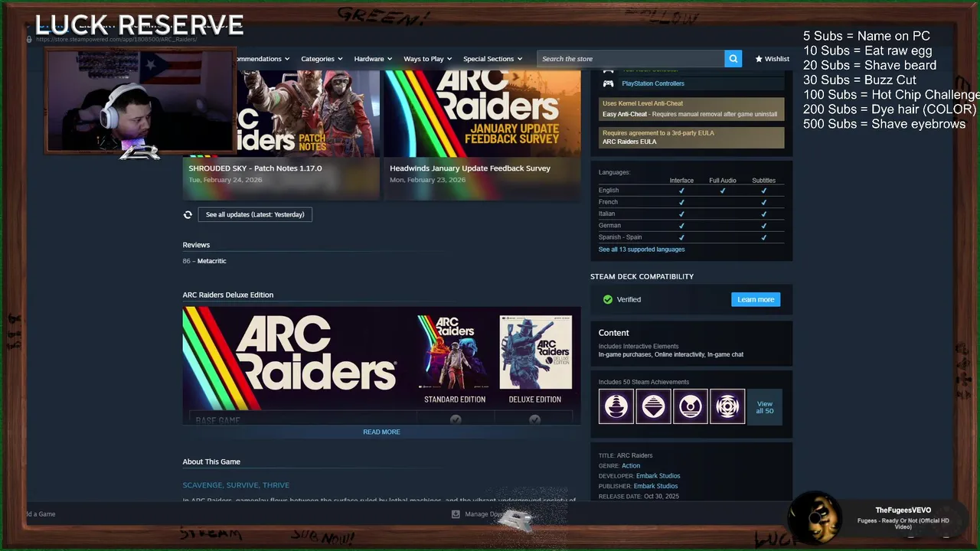Click the ARC Raiders Deluxe Edition heading
The height and width of the screenshot is (551, 980).
(227, 295)
